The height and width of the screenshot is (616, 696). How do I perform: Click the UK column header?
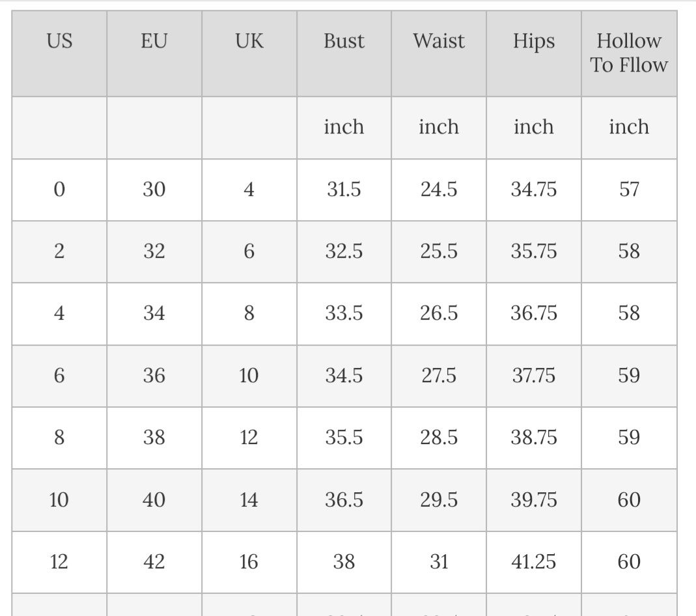[249, 41]
